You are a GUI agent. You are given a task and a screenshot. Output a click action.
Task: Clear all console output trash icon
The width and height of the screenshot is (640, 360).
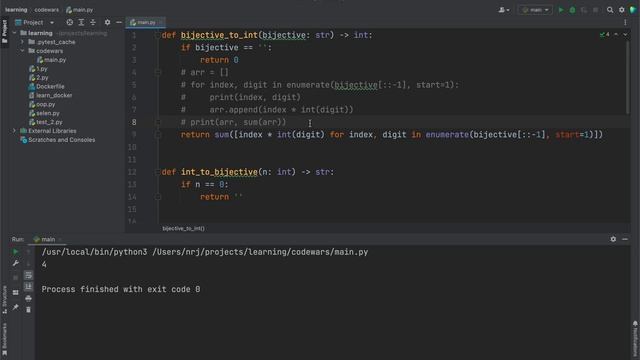[x=28, y=310]
